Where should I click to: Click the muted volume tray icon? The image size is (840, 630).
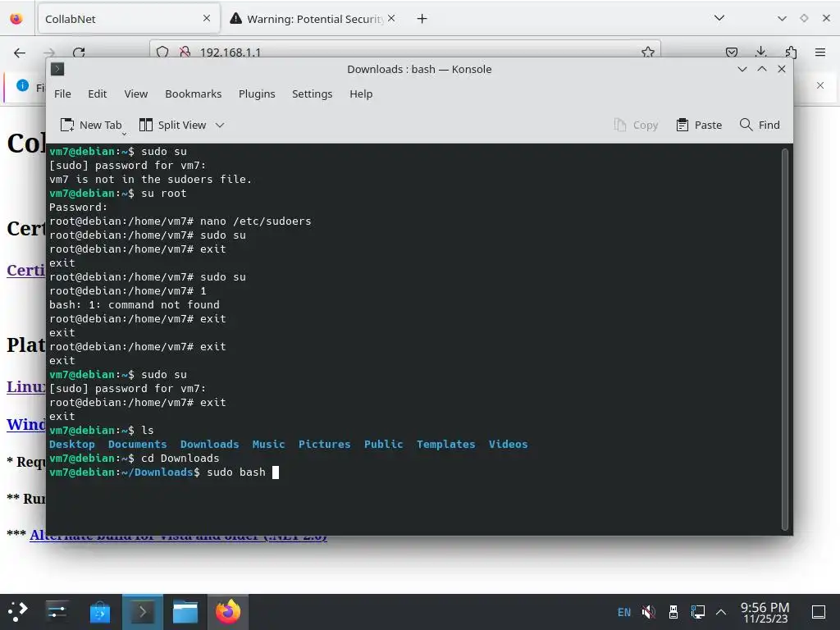pyautogui.click(x=649, y=612)
